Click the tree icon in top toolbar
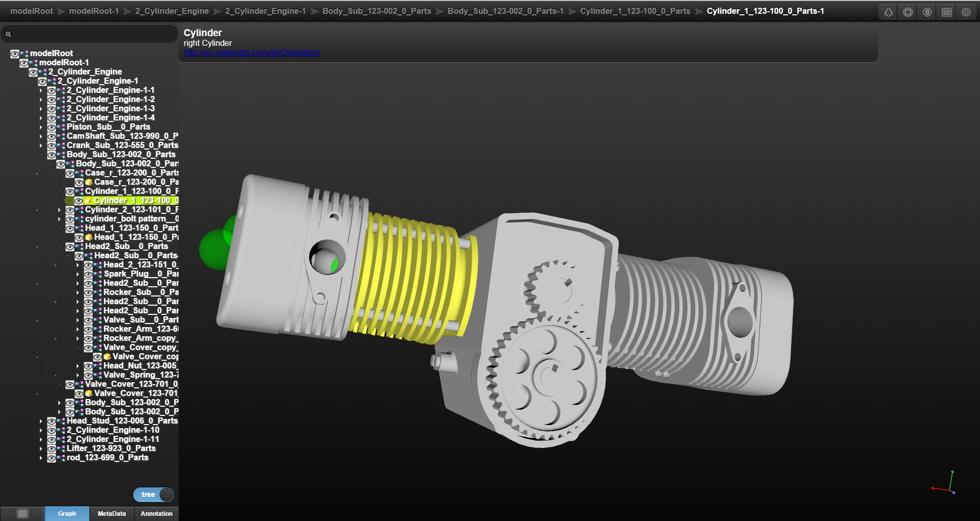The height and width of the screenshot is (521, 980). 889,12
